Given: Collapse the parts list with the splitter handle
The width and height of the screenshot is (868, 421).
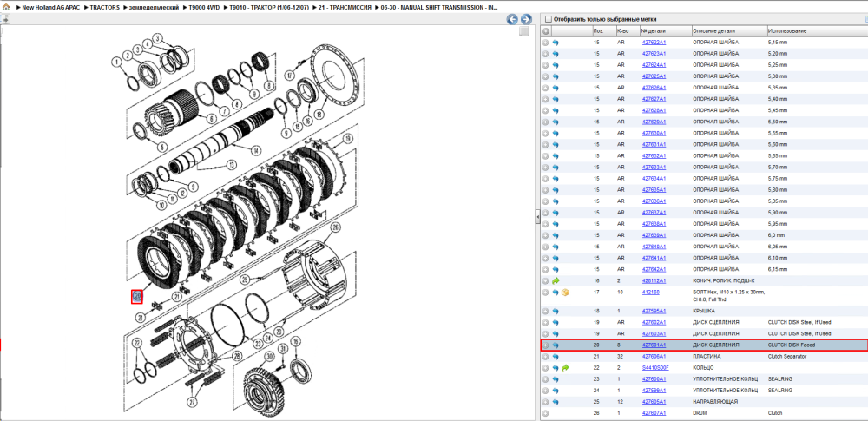Looking at the screenshot, I should tap(537, 218).
